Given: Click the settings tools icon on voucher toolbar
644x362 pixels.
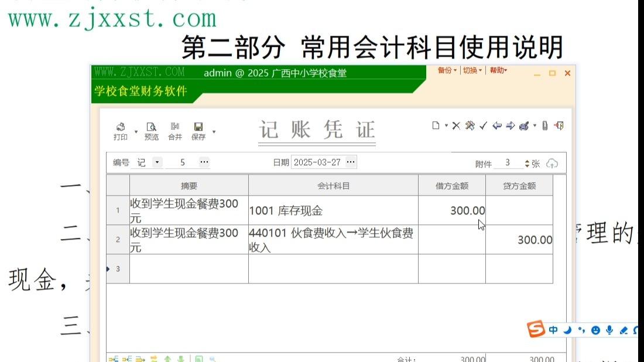Looking at the screenshot, I should [470, 125].
